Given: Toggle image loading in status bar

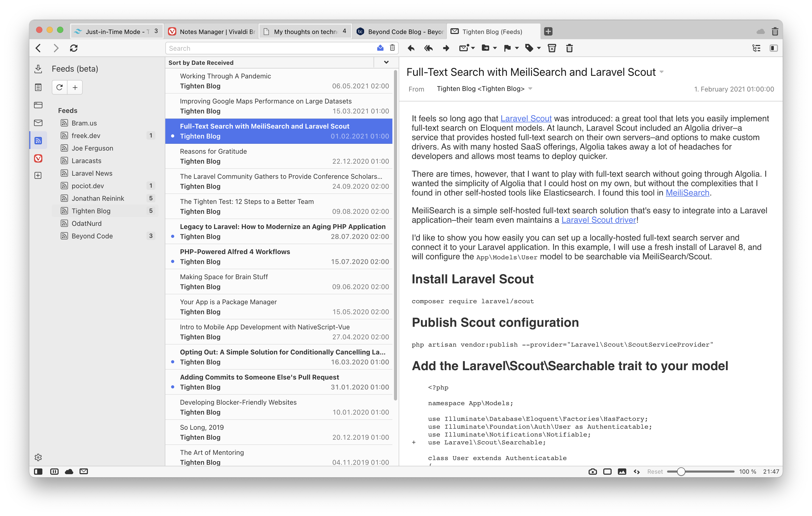Looking at the screenshot, I should click(x=622, y=472).
